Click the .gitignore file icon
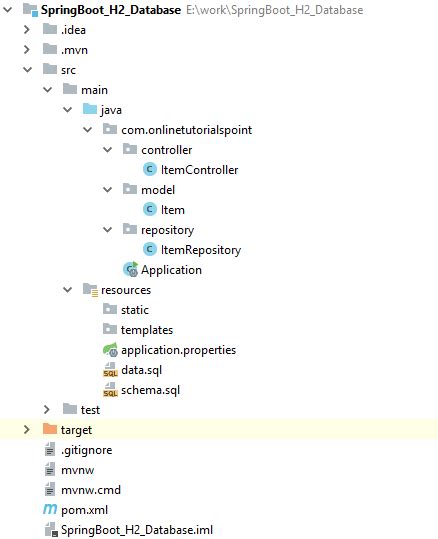438x539 pixels. tap(50, 450)
